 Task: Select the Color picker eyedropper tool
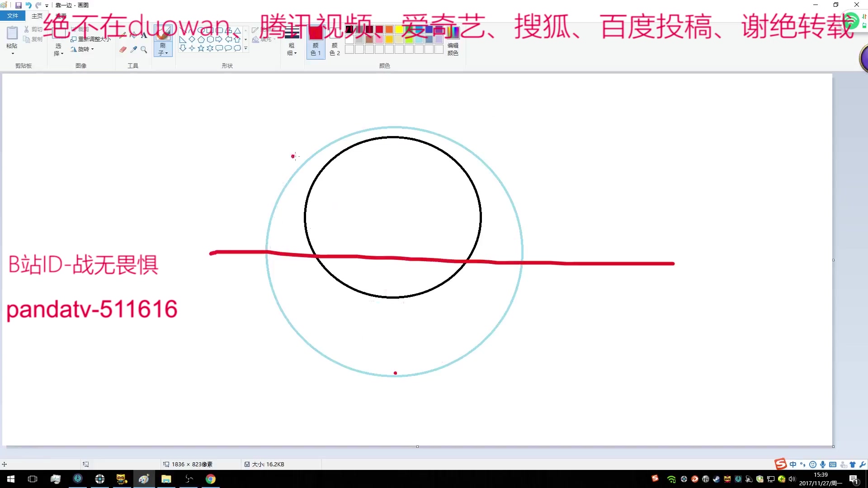pos(133,49)
